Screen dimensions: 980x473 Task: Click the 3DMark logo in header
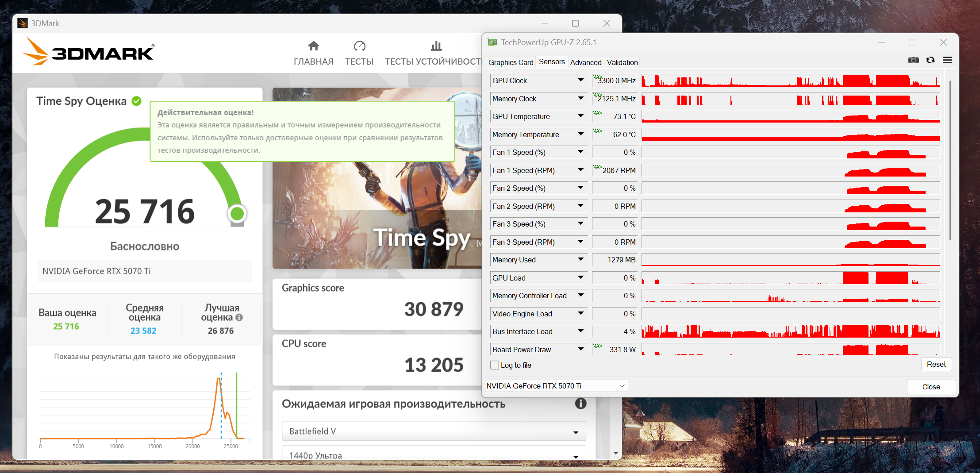click(88, 52)
